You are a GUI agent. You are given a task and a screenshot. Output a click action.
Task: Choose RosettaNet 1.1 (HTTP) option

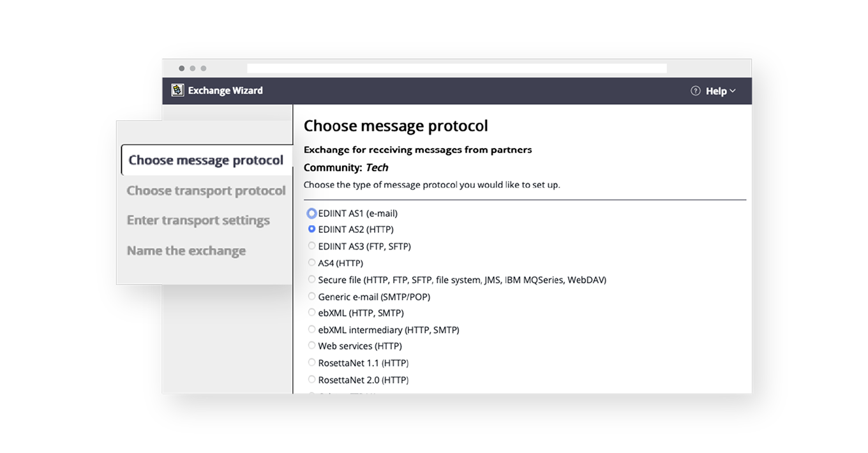point(311,362)
